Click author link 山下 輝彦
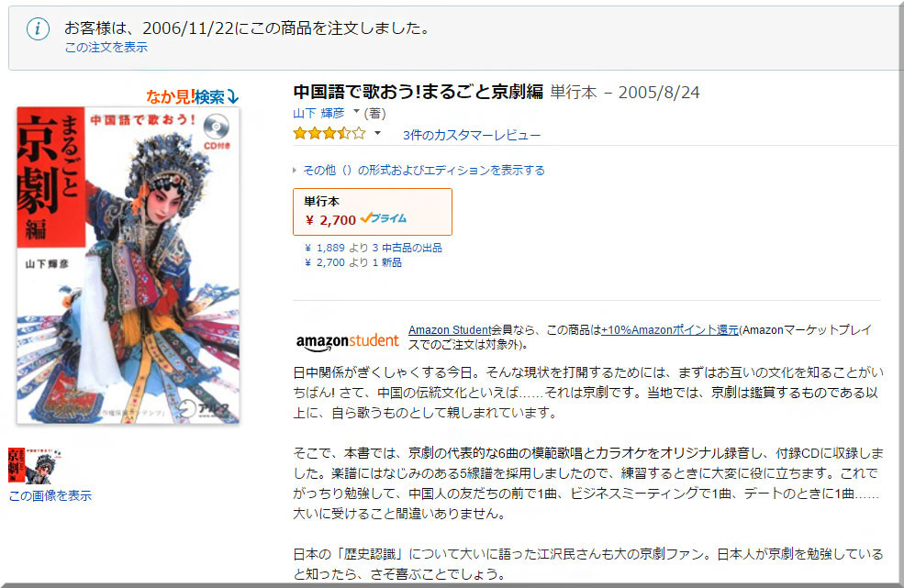The image size is (904, 588). (318, 113)
